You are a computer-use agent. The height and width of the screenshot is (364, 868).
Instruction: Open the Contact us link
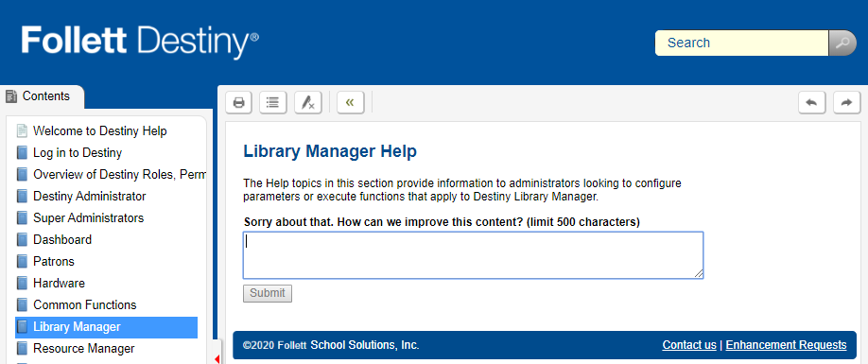pos(689,345)
